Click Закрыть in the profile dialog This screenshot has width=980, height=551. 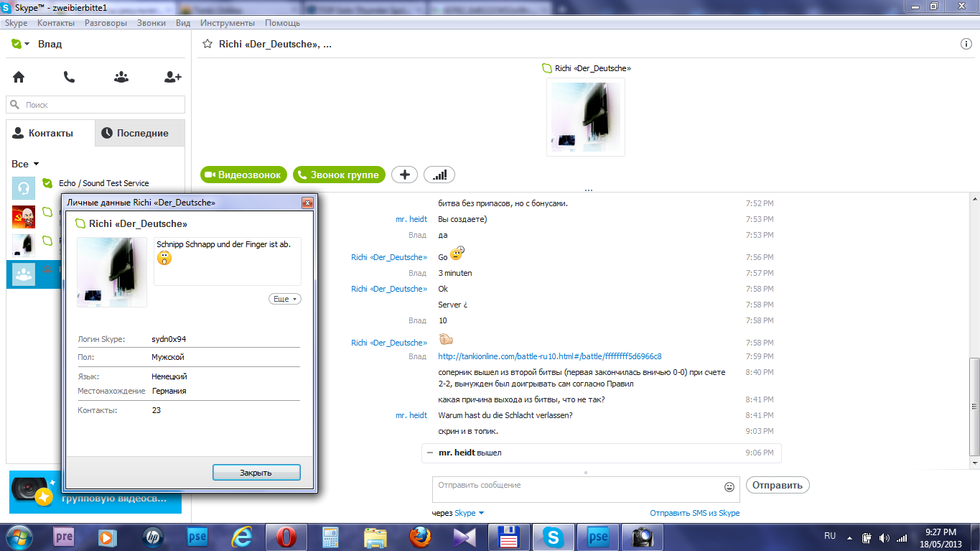coord(256,473)
